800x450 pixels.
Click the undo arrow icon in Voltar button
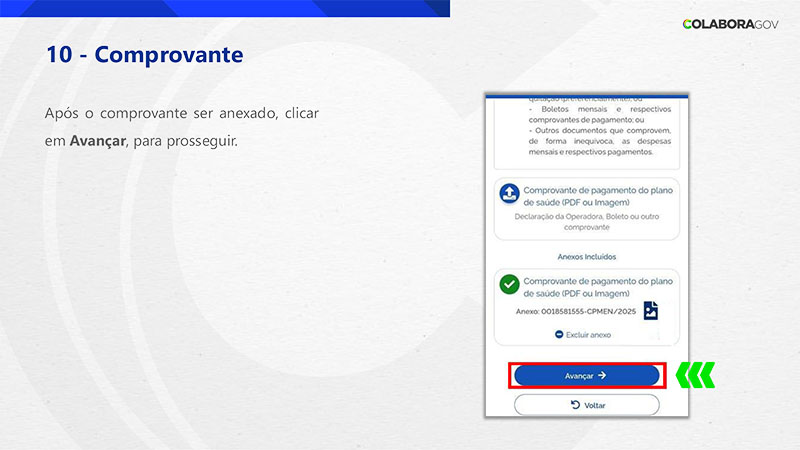point(574,405)
